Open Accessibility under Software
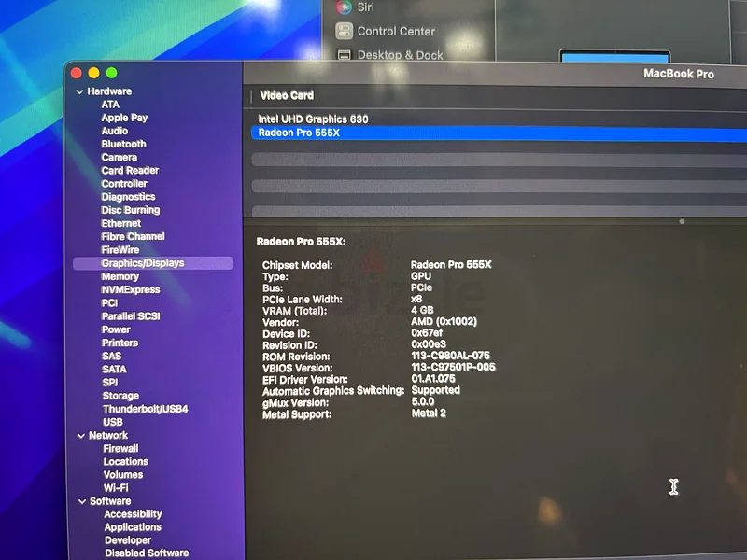This screenshot has width=747, height=560. click(x=133, y=514)
